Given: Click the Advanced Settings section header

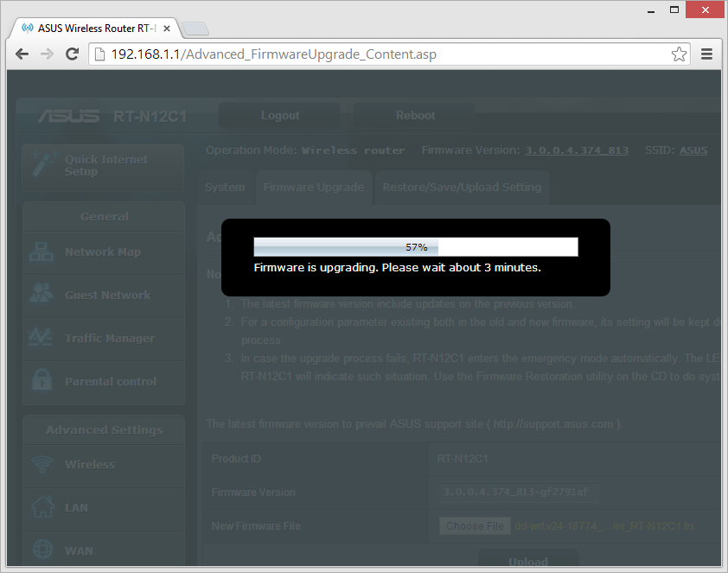Looking at the screenshot, I should point(105,430).
